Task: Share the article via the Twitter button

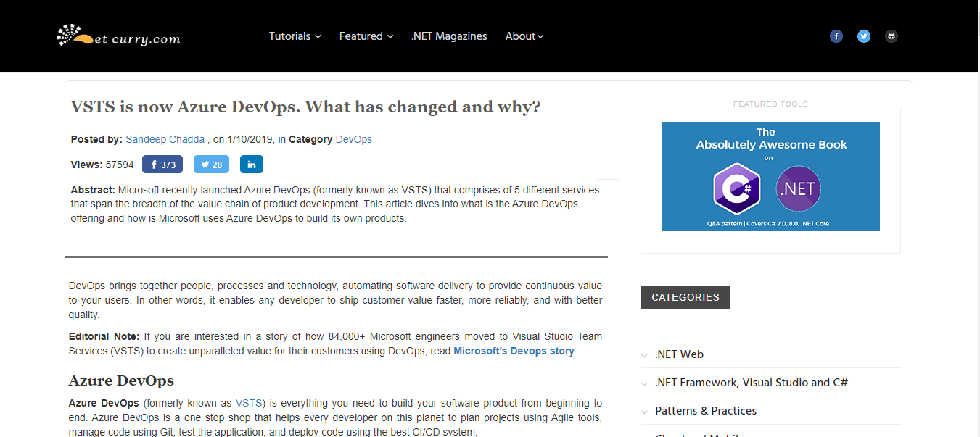Action: tap(211, 164)
